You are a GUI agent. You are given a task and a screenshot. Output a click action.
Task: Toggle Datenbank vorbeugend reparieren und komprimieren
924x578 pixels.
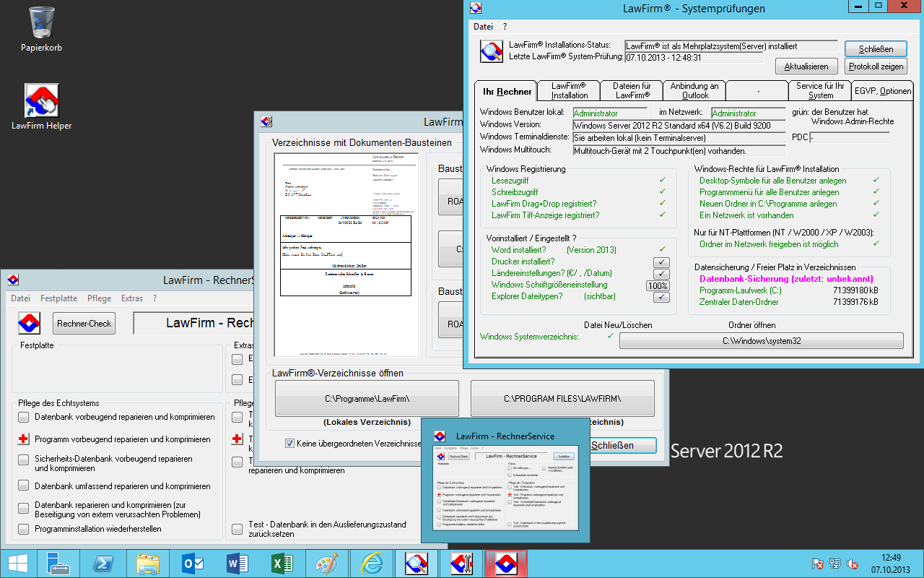(24, 417)
